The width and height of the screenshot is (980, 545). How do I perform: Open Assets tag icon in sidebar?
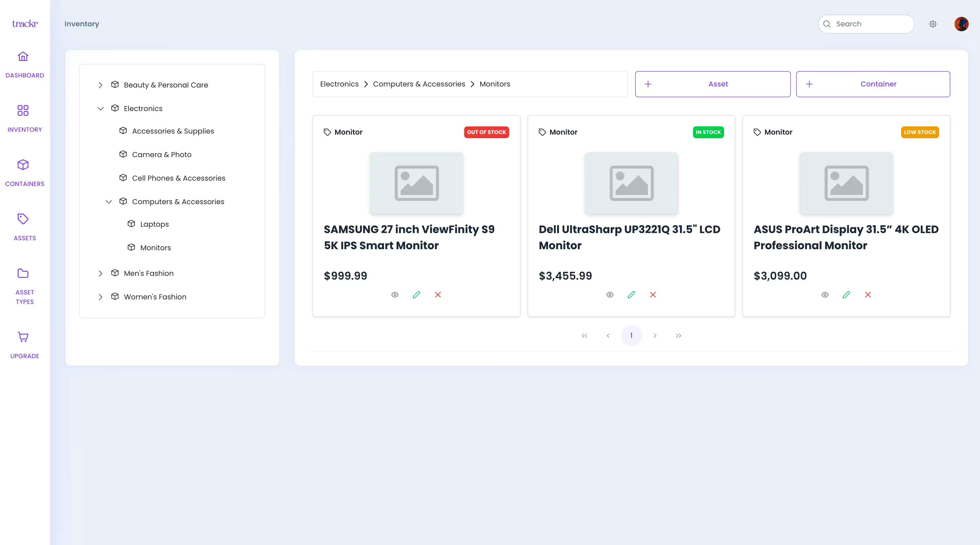tap(23, 219)
